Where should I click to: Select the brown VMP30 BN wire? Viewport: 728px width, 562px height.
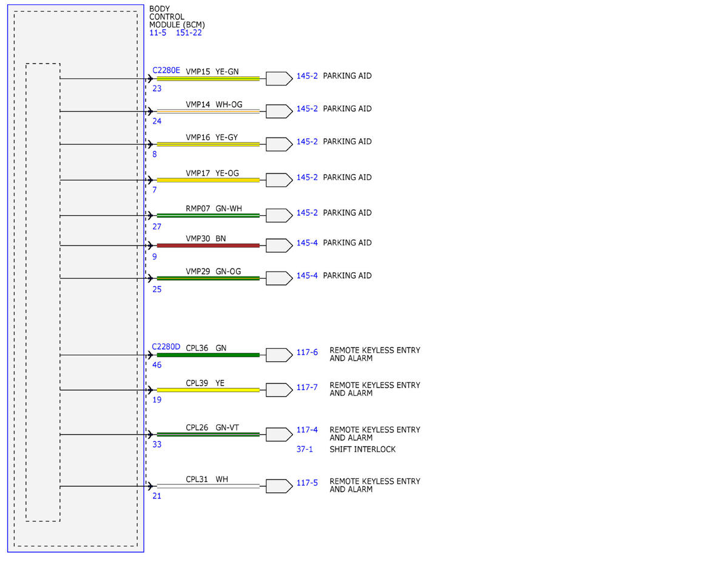(x=208, y=246)
